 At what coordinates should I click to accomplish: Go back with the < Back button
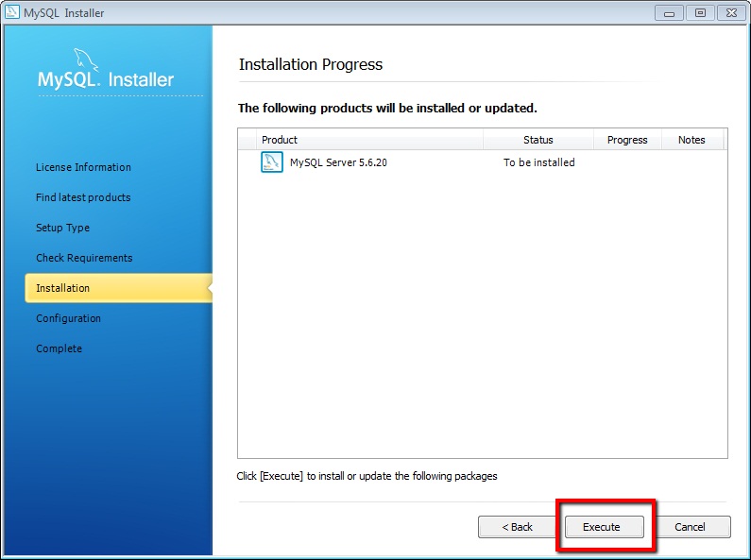(517, 527)
